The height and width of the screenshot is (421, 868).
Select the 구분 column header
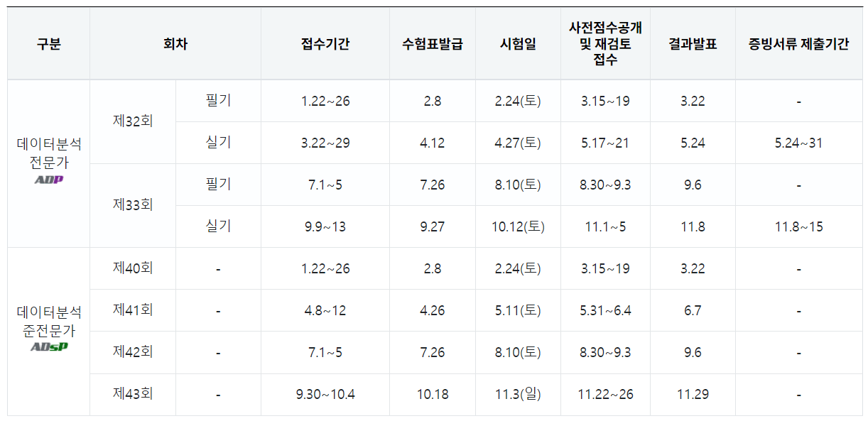tap(49, 44)
